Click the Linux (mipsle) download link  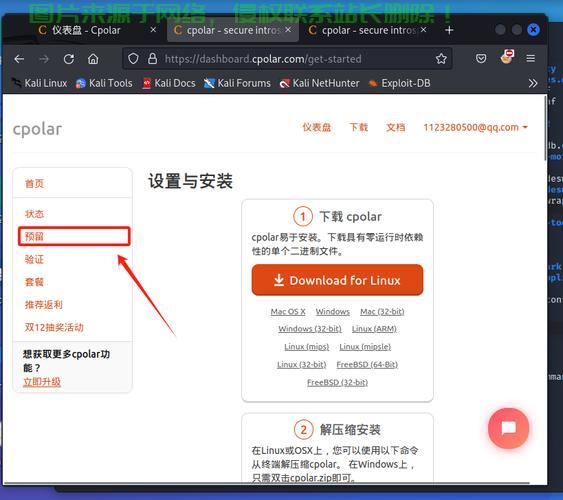click(365, 347)
